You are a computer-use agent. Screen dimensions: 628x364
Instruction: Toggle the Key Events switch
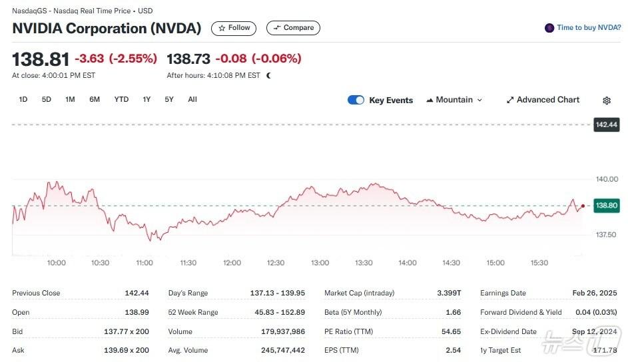click(356, 100)
